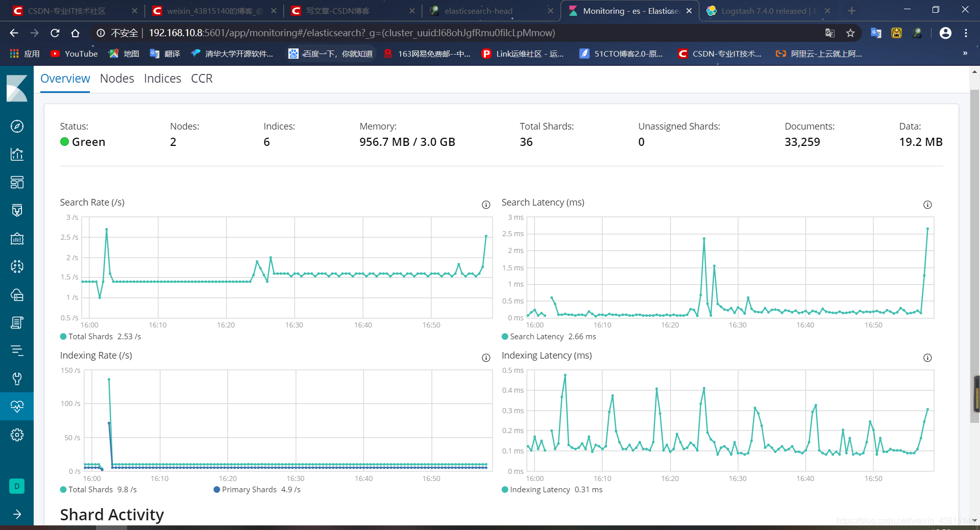This screenshot has width=980, height=530.
Task: Open the Chrome profile avatar
Action: coord(945,33)
